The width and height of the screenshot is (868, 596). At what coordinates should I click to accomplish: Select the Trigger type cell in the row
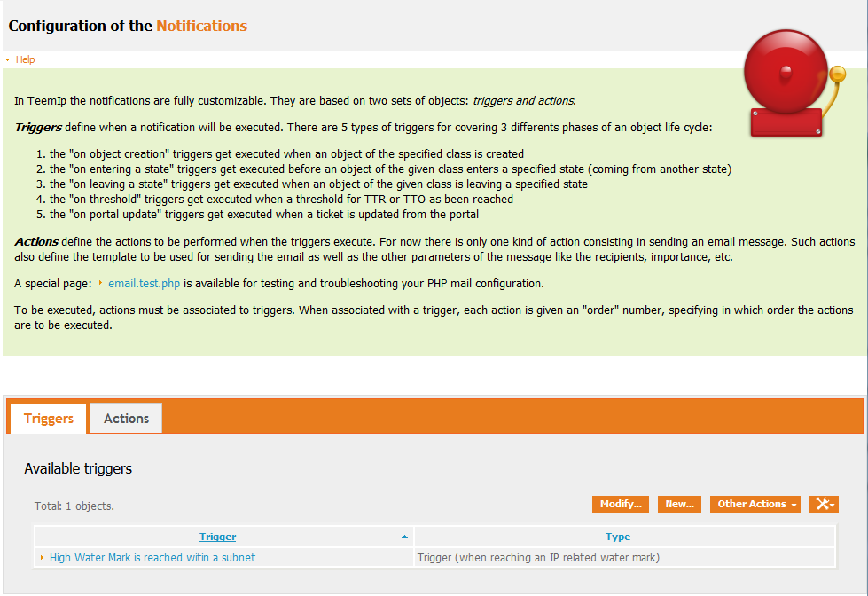(x=538, y=558)
